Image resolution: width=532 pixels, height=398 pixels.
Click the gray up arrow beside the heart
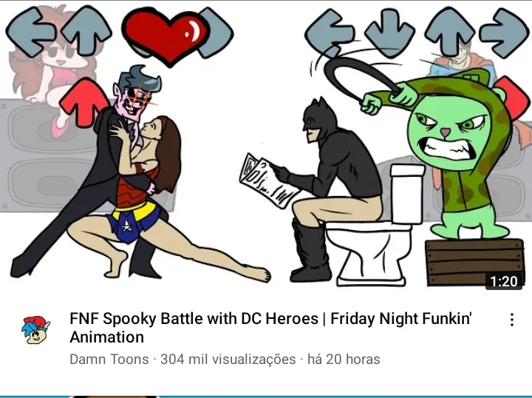[87, 30]
